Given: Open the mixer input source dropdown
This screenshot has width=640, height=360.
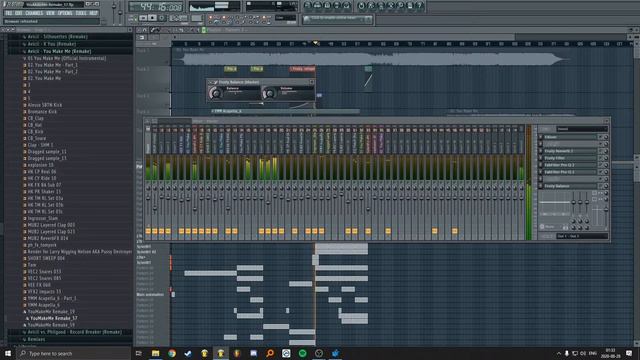Looking at the screenshot, I should (582, 129).
